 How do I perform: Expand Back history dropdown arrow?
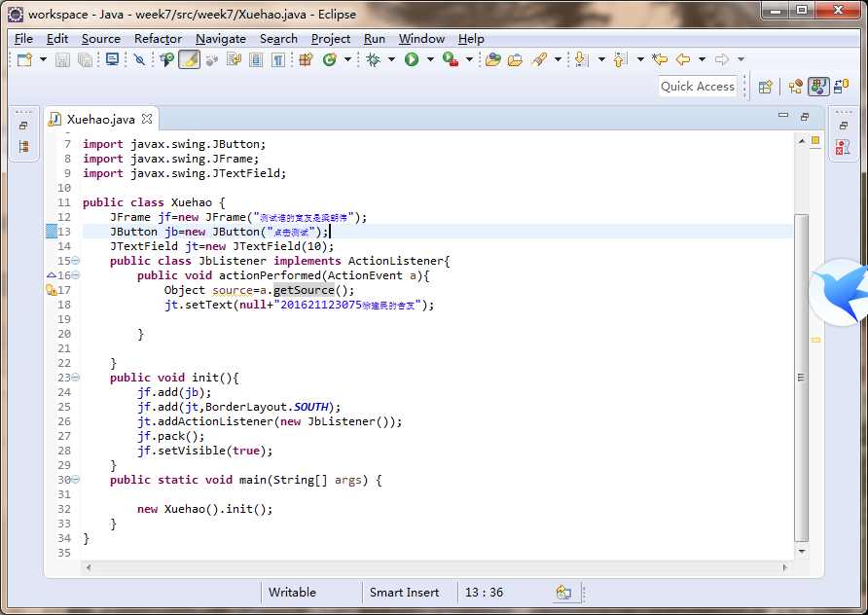coord(702,59)
